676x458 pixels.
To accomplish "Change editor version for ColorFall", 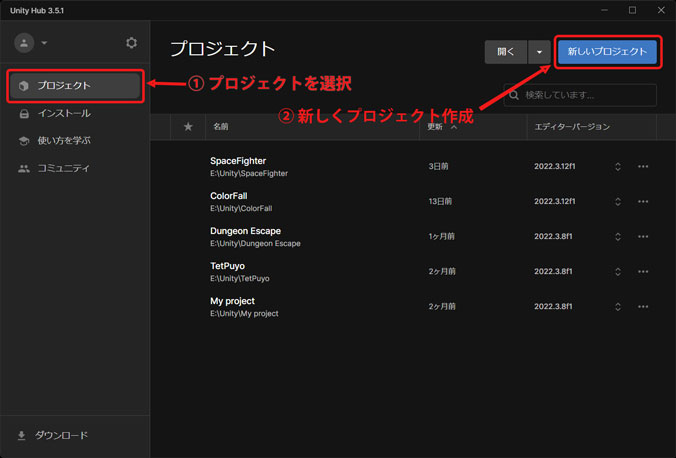I will pos(618,201).
